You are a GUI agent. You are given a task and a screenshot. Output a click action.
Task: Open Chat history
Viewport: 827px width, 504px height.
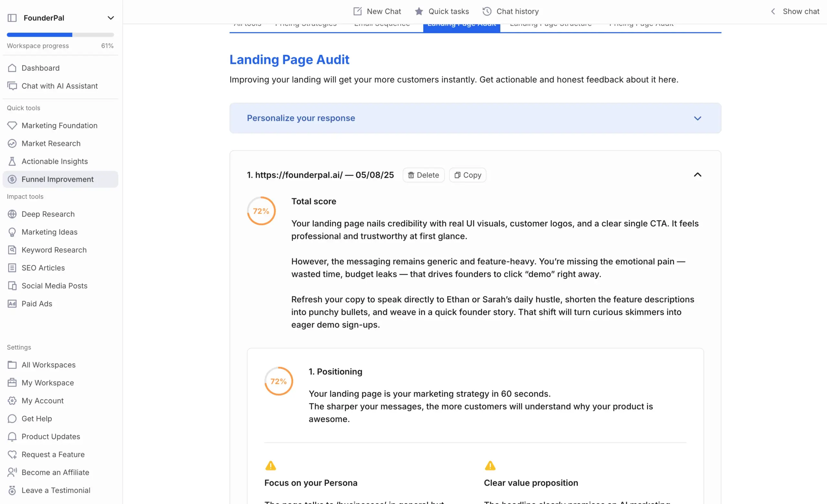pos(510,11)
